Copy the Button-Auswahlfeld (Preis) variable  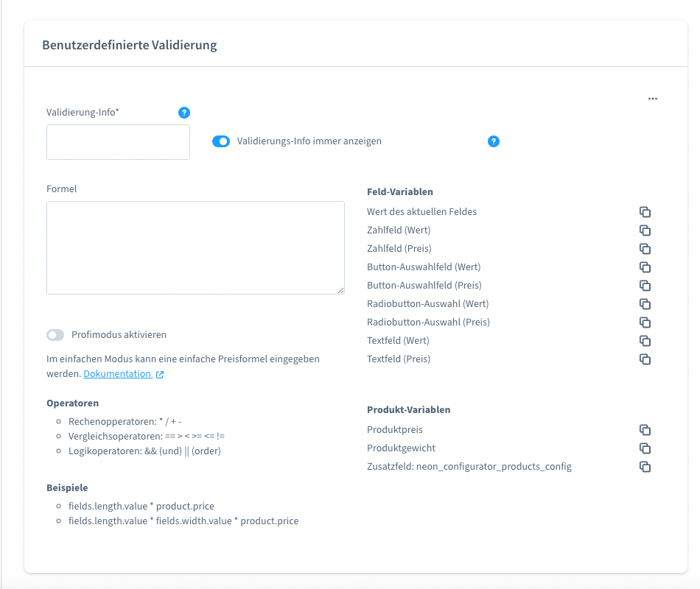[645, 286]
